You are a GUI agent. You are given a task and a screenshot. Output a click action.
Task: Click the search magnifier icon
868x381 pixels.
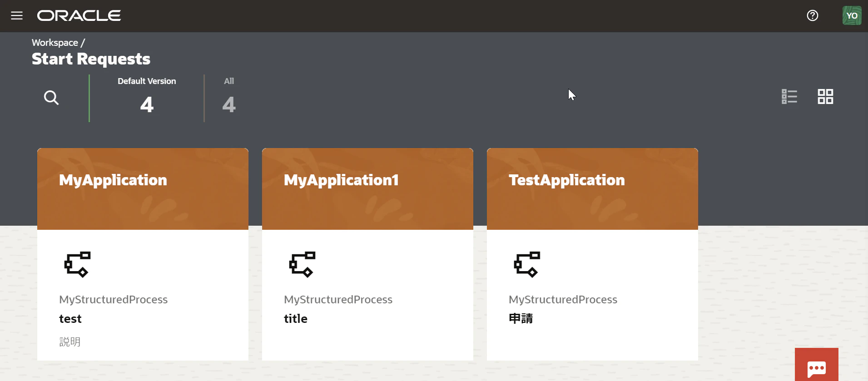[x=51, y=98]
